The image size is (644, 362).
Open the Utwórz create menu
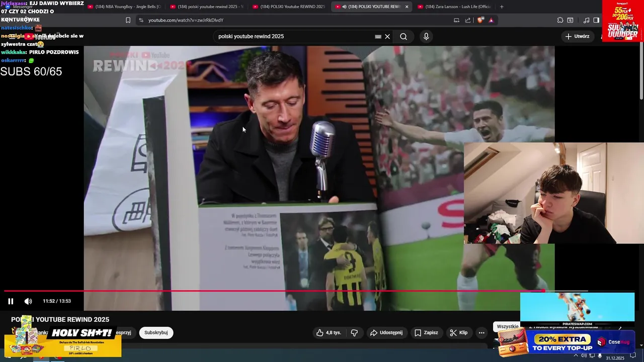pos(577,37)
